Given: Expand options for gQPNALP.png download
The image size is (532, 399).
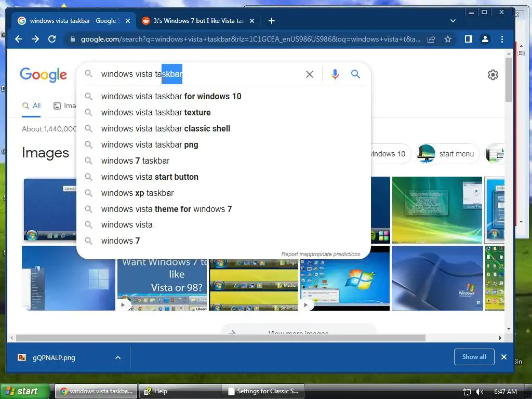Looking at the screenshot, I should click(118, 357).
